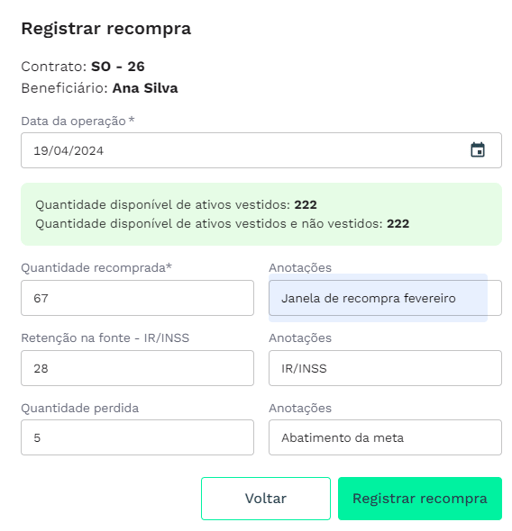Click the vestidos e não vestidos quantity line
512x531 pixels.
click(x=222, y=224)
